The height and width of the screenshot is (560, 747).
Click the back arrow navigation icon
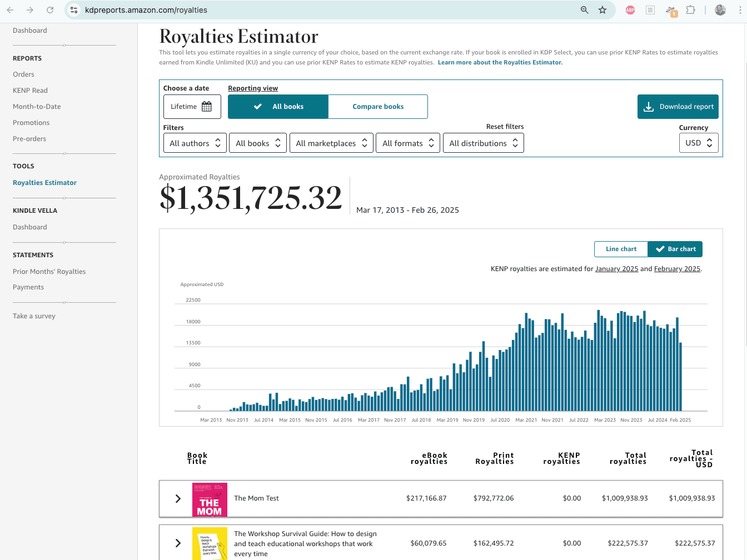click(x=11, y=9)
